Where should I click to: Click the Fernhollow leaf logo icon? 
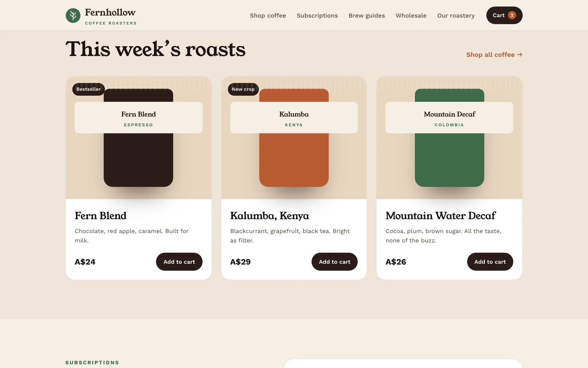tap(73, 15)
